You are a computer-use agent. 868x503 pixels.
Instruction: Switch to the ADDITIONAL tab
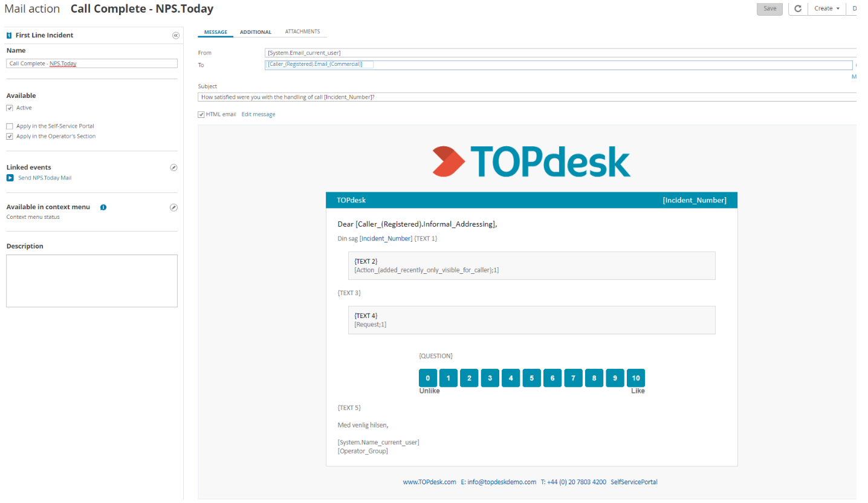coord(256,31)
